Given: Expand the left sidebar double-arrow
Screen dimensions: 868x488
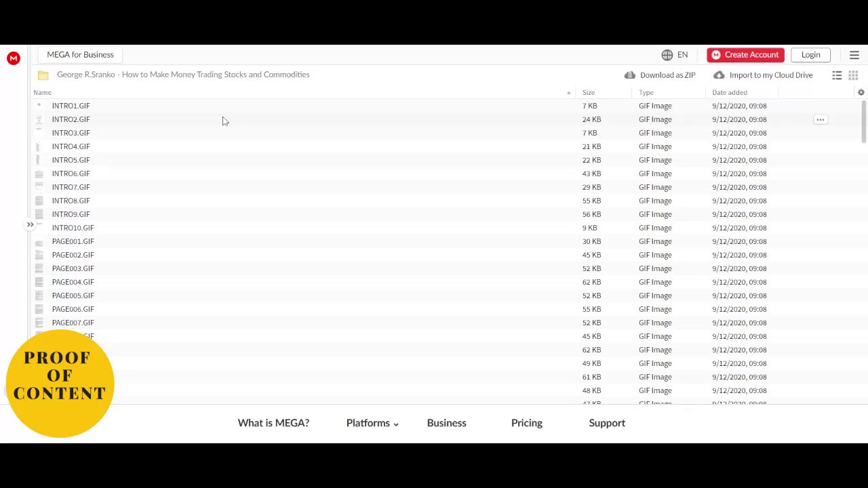Looking at the screenshot, I should click(30, 224).
